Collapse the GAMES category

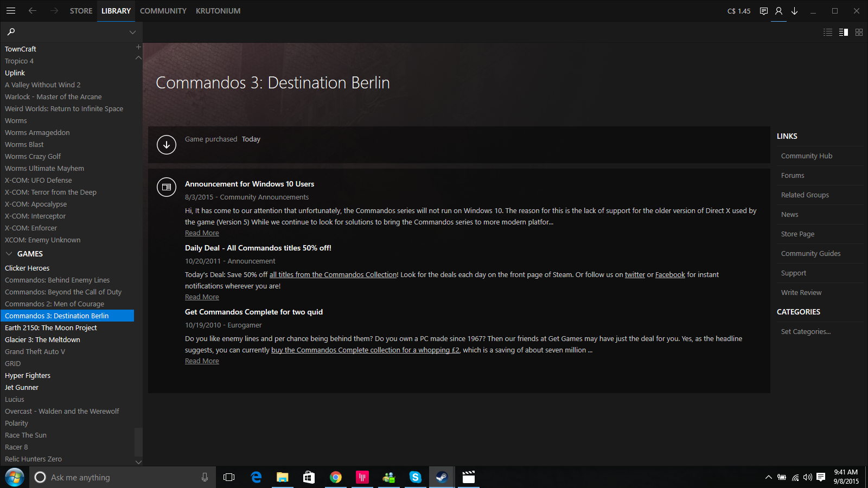pyautogui.click(x=9, y=254)
